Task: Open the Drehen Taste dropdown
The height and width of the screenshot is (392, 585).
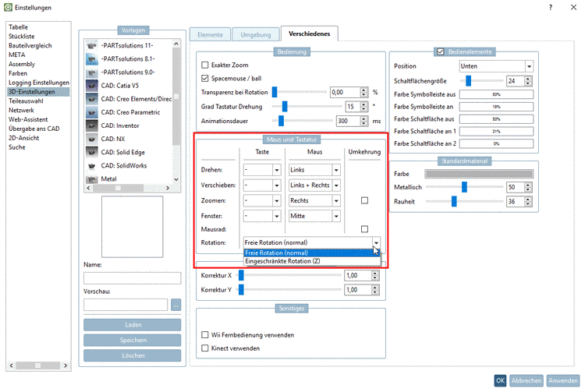Action: tap(262, 170)
